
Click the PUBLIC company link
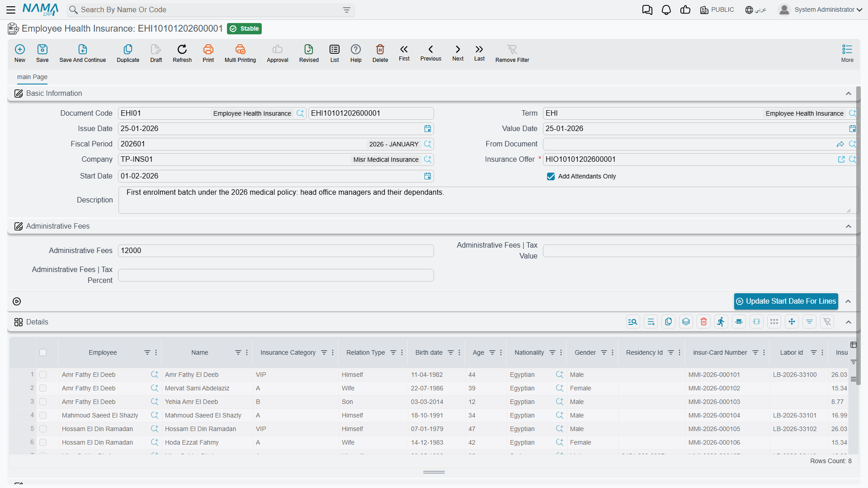[x=717, y=10]
